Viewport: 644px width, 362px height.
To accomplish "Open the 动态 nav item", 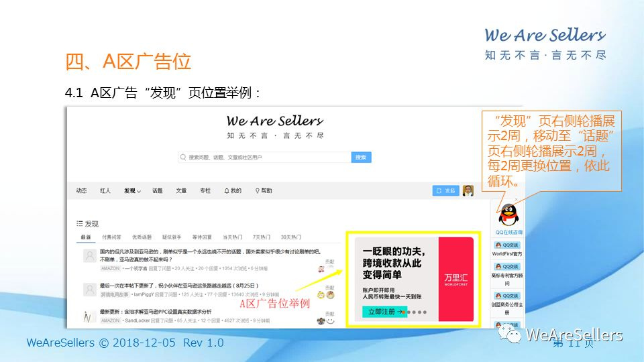I will (x=81, y=191).
